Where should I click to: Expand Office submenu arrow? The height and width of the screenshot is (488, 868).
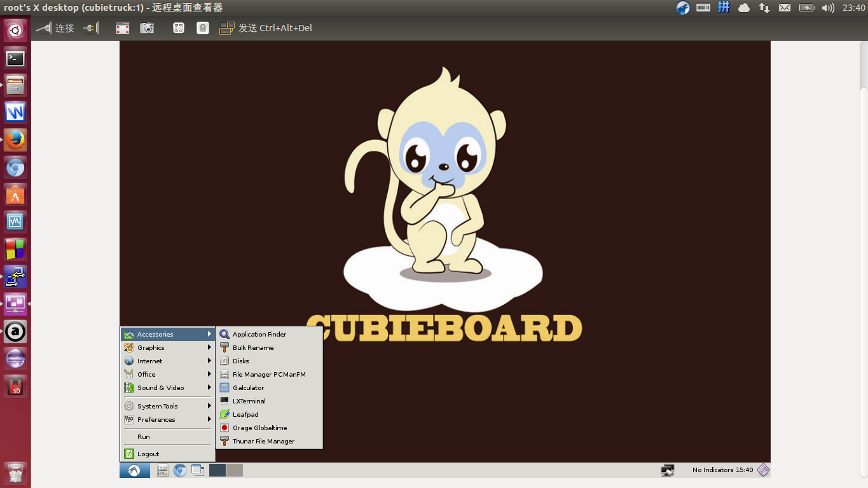pos(209,374)
